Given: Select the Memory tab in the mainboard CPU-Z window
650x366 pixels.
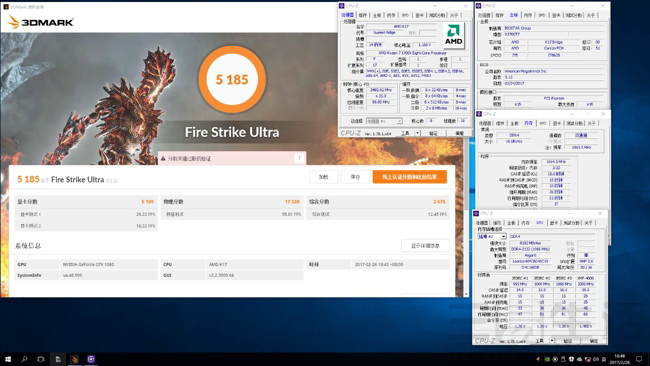Looking at the screenshot, I should click(528, 15).
